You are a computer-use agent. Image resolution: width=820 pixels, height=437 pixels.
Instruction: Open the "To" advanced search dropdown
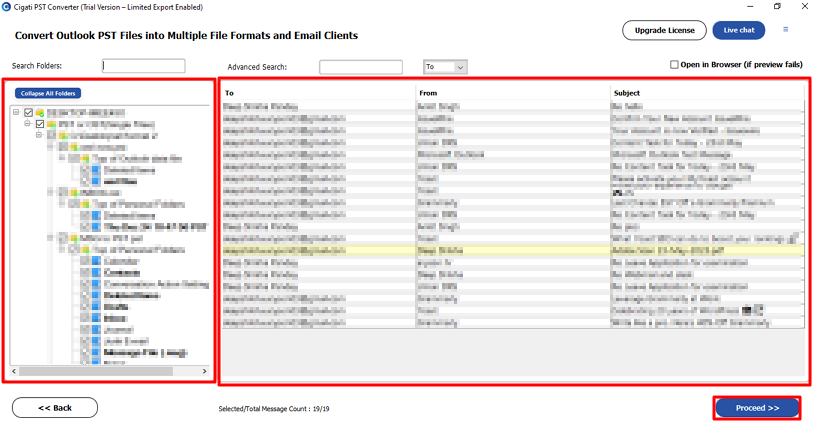click(x=445, y=67)
